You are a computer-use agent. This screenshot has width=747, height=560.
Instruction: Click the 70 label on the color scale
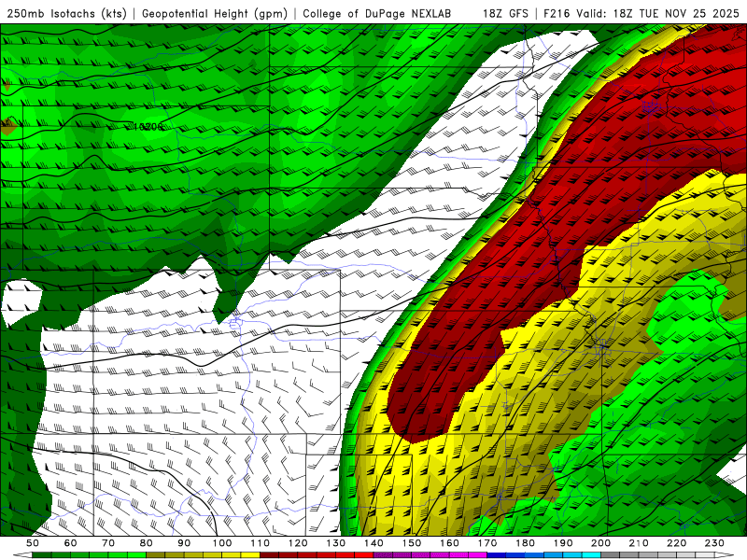108,543
